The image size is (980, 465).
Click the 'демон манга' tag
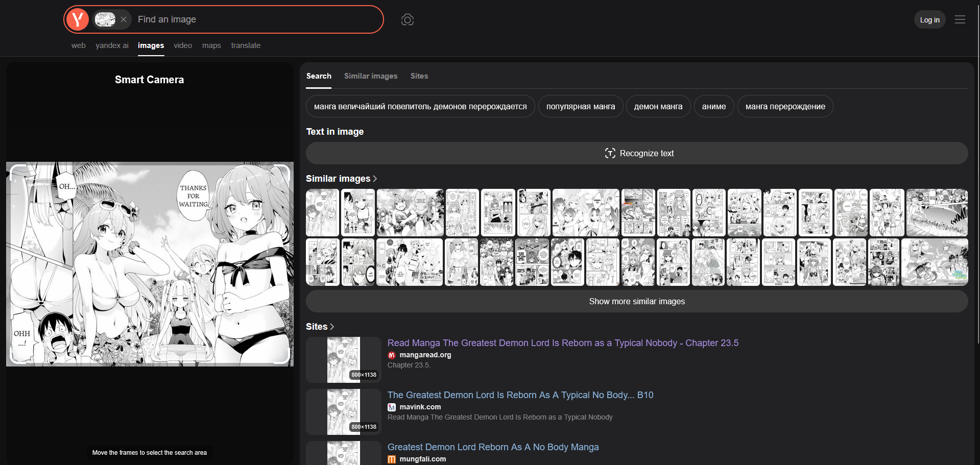coord(658,106)
